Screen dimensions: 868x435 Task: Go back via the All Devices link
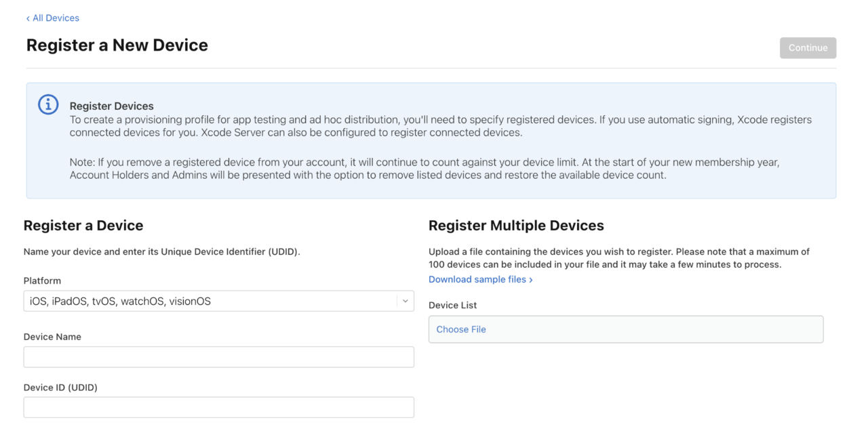point(56,18)
